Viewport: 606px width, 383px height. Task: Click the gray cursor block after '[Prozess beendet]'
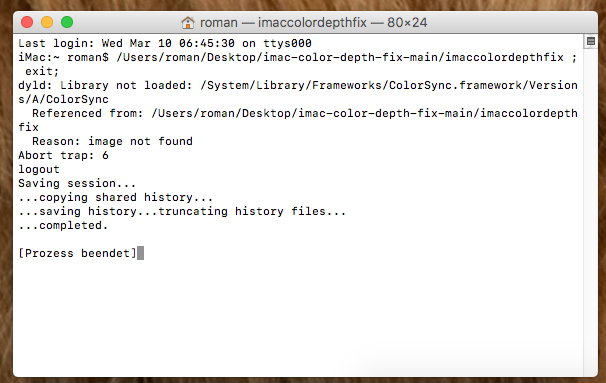(x=140, y=253)
